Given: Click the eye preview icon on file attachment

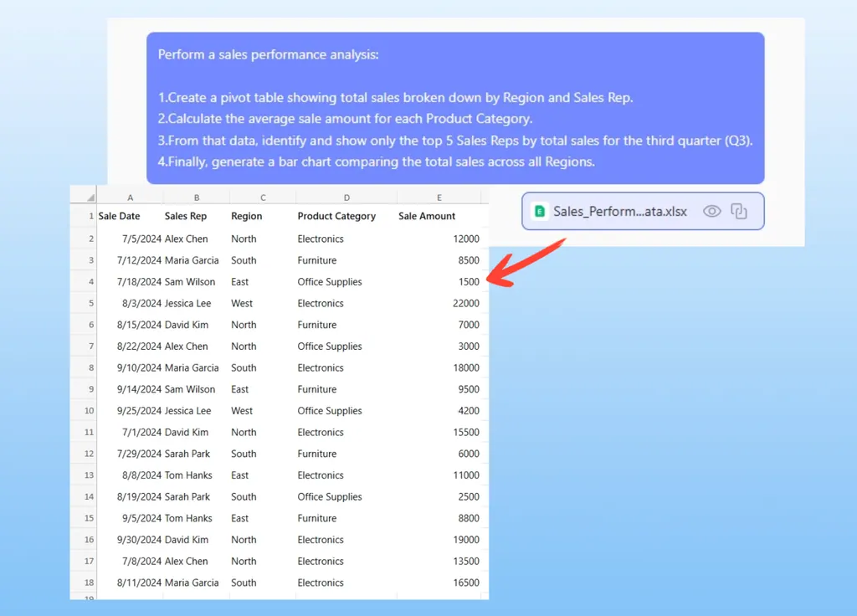Looking at the screenshot, I should point(711,211).
